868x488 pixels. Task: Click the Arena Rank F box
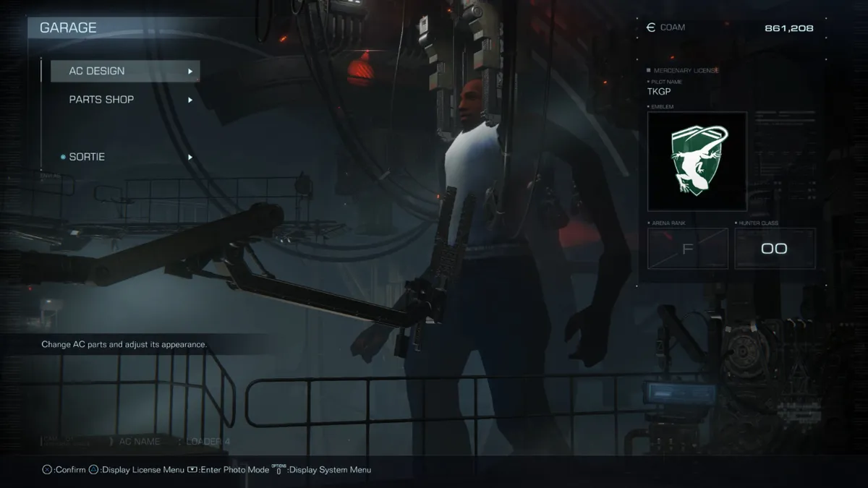click(687, 249)
